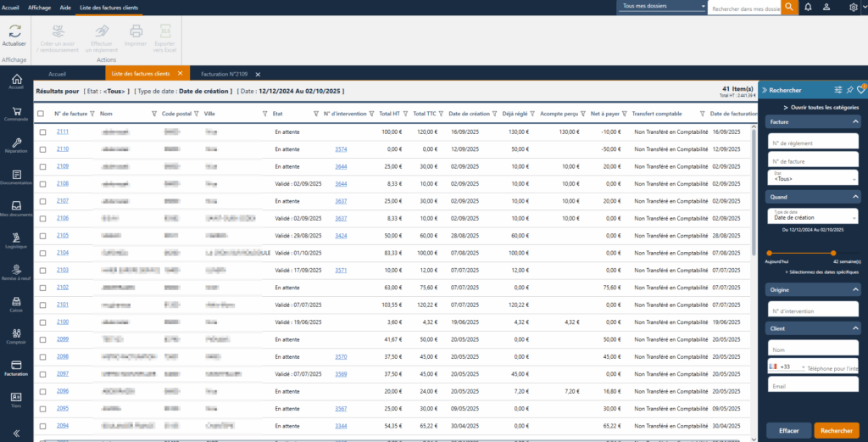This screenshot has height=442, width=868.
Task: Expand the 'Type de date' combo box
Action: [x=811, y=216]
